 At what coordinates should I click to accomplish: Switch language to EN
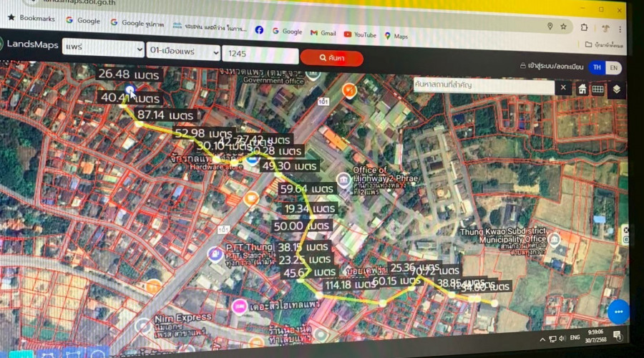[x=613, y=68]
